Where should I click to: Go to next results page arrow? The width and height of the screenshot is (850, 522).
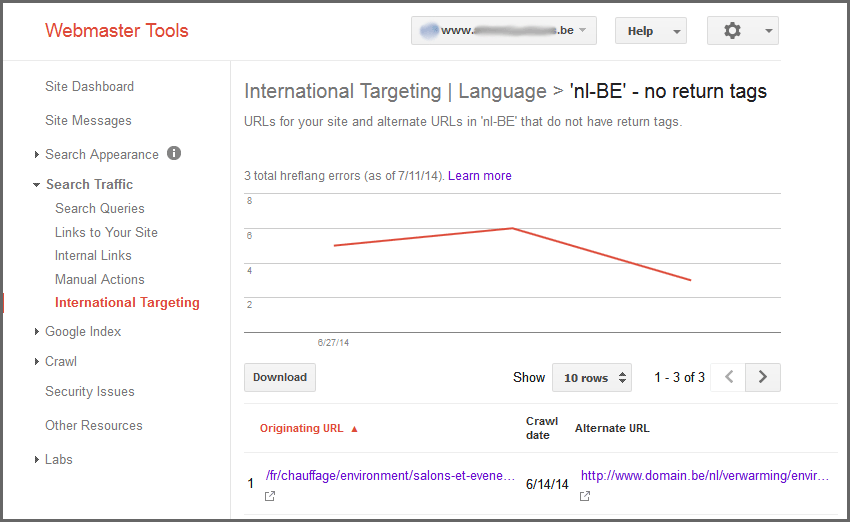pyautogui.click(x=763, y=377)
